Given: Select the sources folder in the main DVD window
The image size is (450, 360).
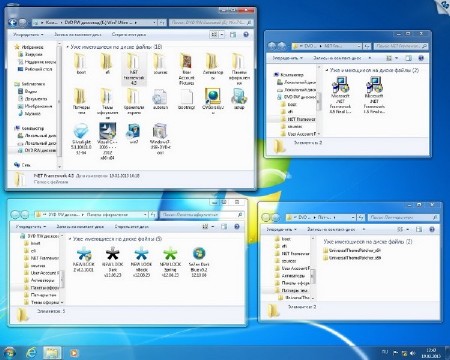Looking at the screenshot, I should click(x=160, y=64).
